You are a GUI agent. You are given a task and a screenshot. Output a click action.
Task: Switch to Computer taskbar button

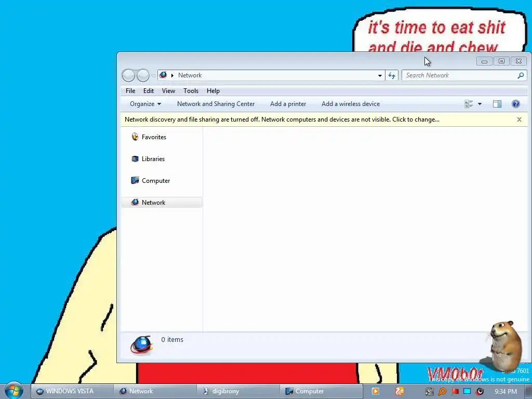pos(321,391)
